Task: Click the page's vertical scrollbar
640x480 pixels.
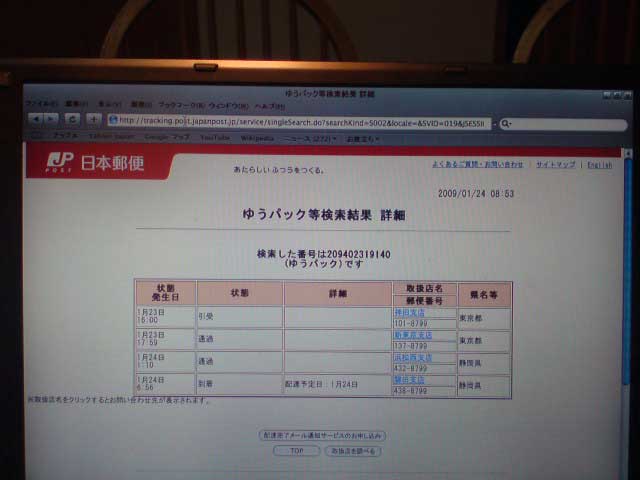Action: (627, 269)
